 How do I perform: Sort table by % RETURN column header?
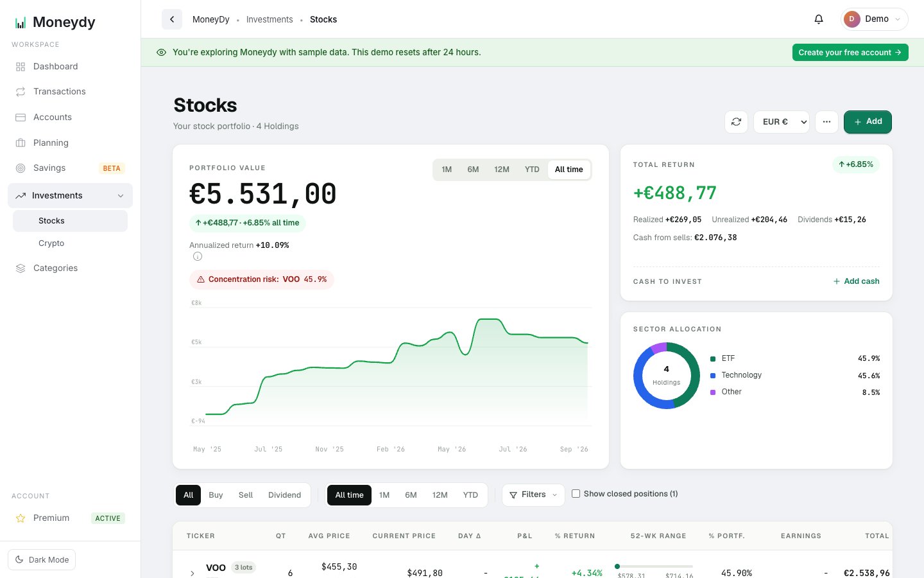(x=574, y=536)
